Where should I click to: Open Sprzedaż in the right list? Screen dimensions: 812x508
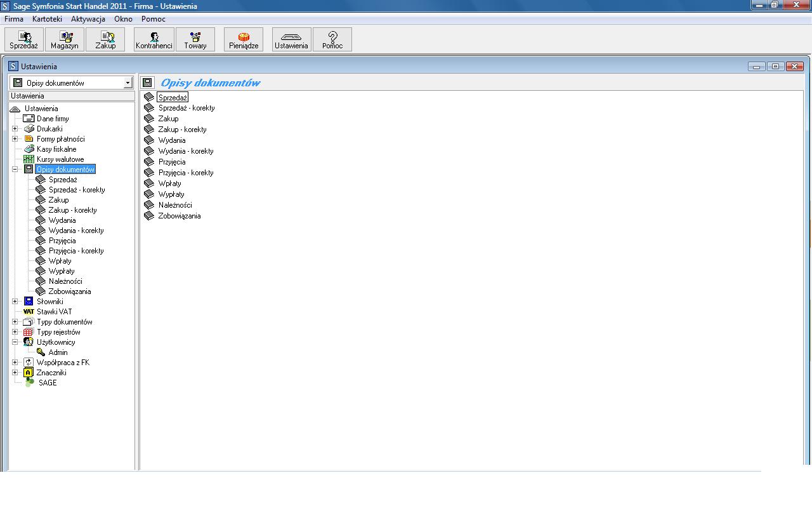click(173, 97)
